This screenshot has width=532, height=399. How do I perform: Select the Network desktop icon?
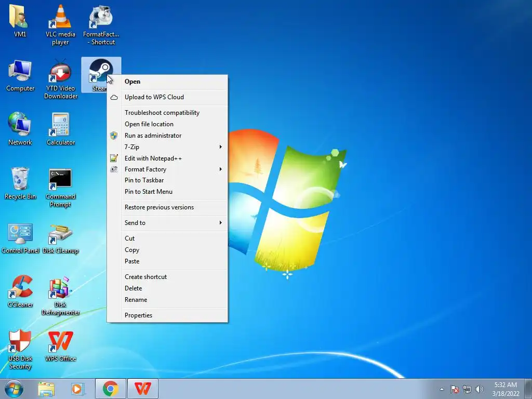20,129
